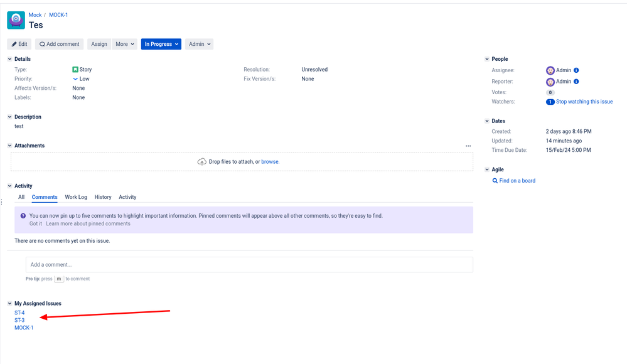Click the Updated value 14 minutes ago

coord(564,141)
